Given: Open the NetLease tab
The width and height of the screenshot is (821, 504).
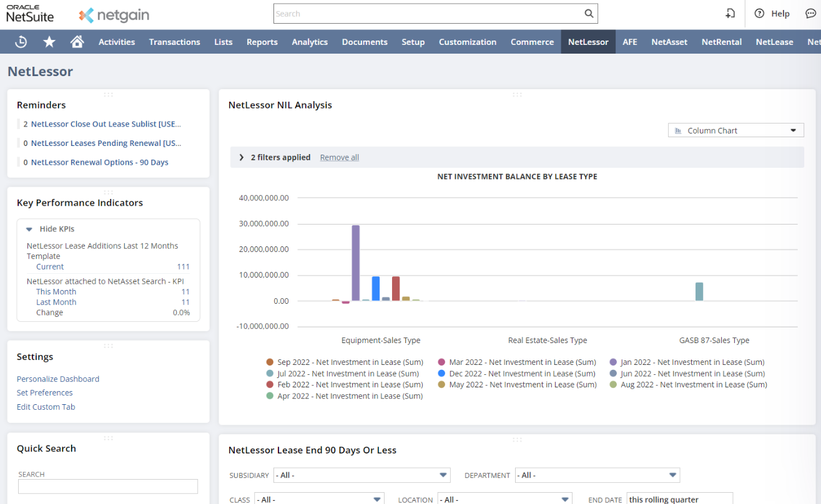Looking at the screenshot, I should [775, 42].
